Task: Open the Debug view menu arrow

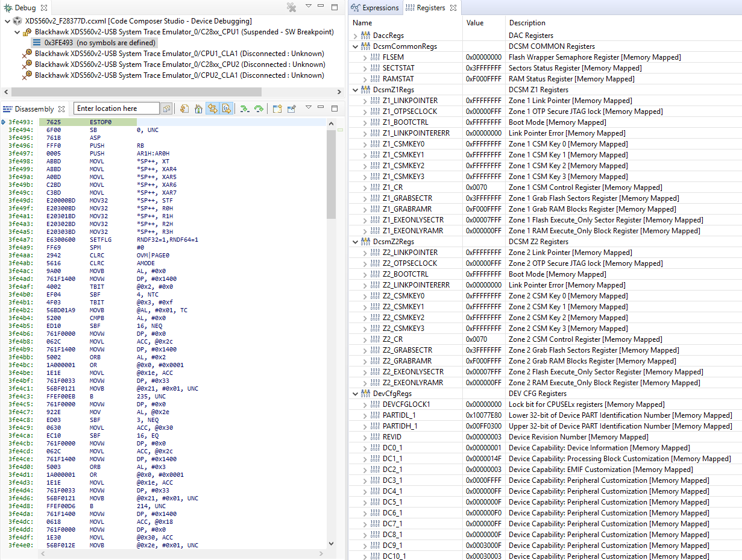Action: [x=308, y=7]
